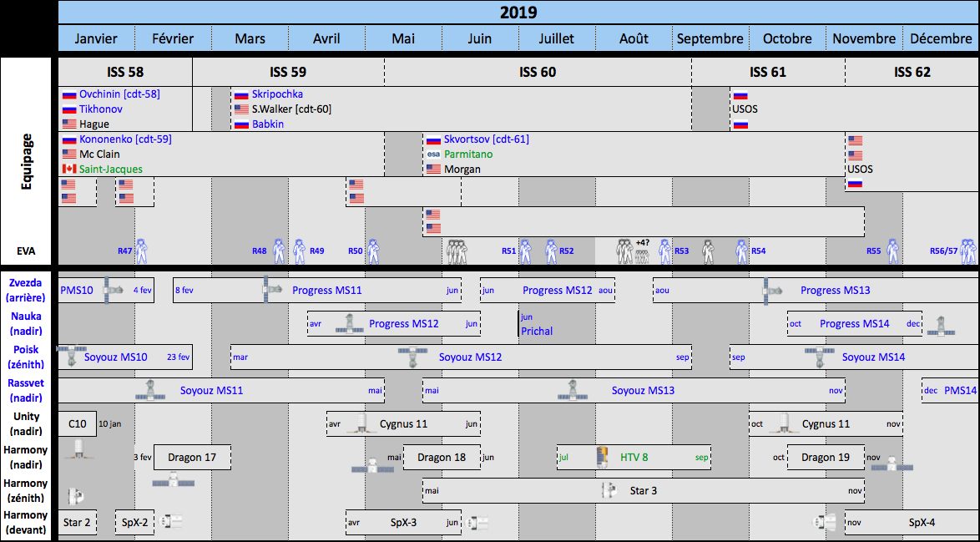
Task: Click the astronaut icon next to R47
Action: (x=141, y=251)
